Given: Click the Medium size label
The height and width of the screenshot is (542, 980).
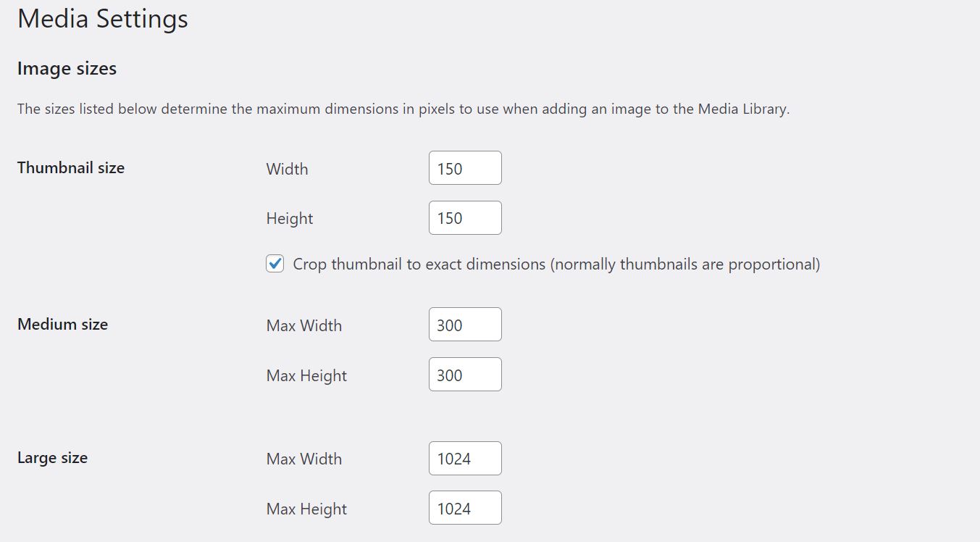Looking at the screenshot, I should [x=62, y=324].
